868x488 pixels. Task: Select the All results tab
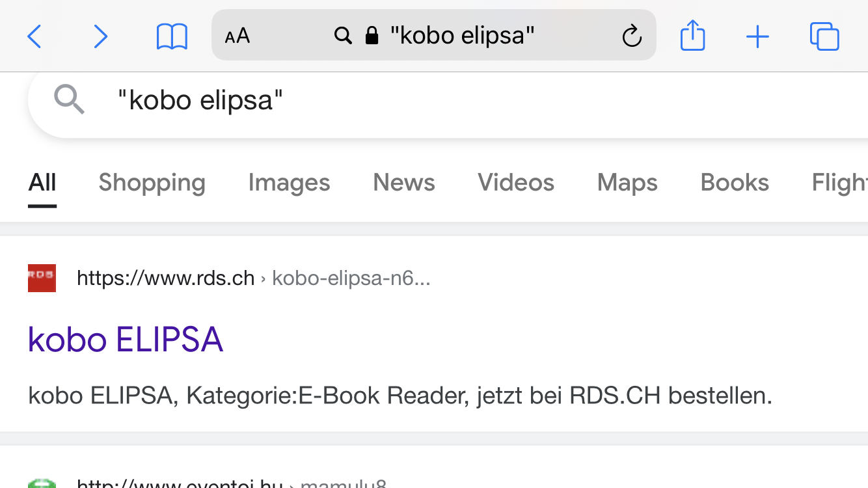tap(42, 183)
